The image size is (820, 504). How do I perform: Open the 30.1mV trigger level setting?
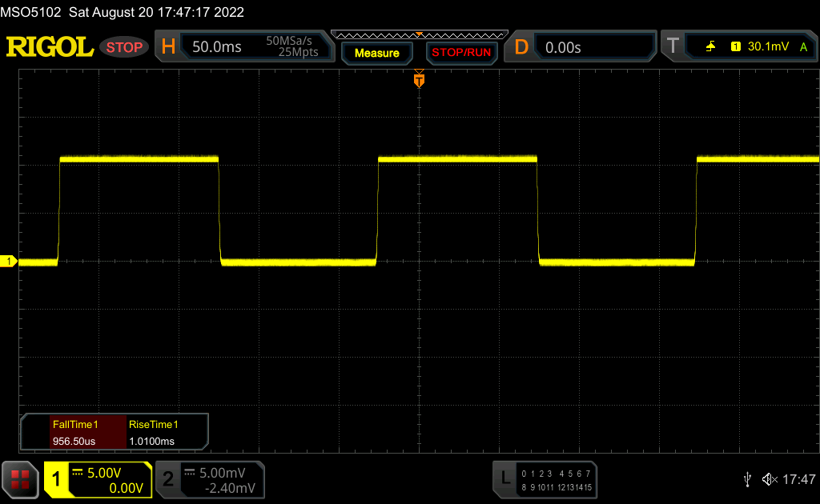pyautogui.click(x=768, y=46)
